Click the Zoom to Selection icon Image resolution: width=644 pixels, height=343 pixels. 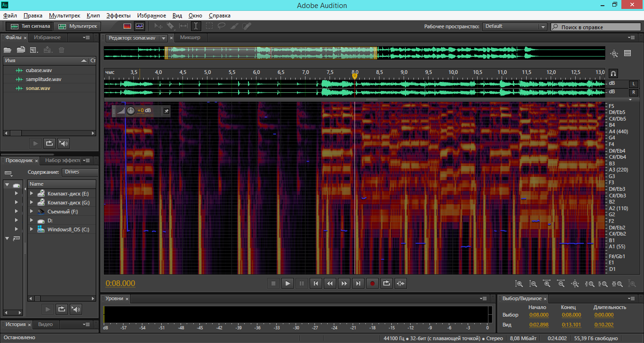(x=617, y=284)
